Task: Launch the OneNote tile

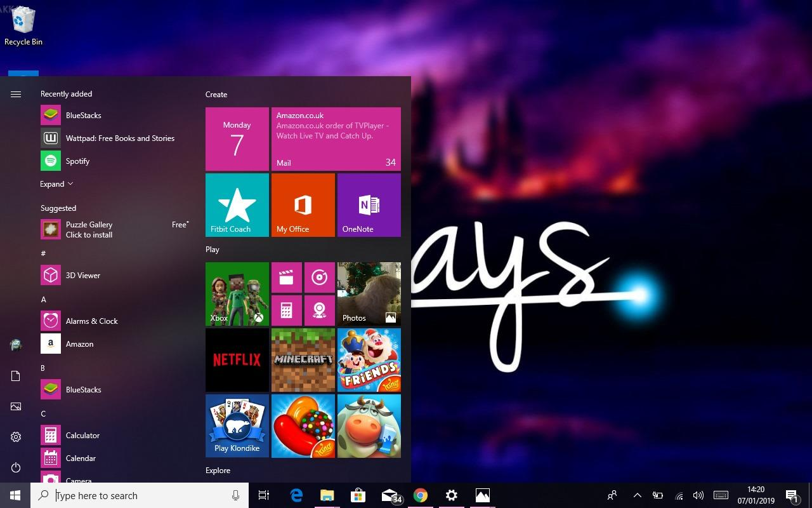Action: [x=369, y=205]
